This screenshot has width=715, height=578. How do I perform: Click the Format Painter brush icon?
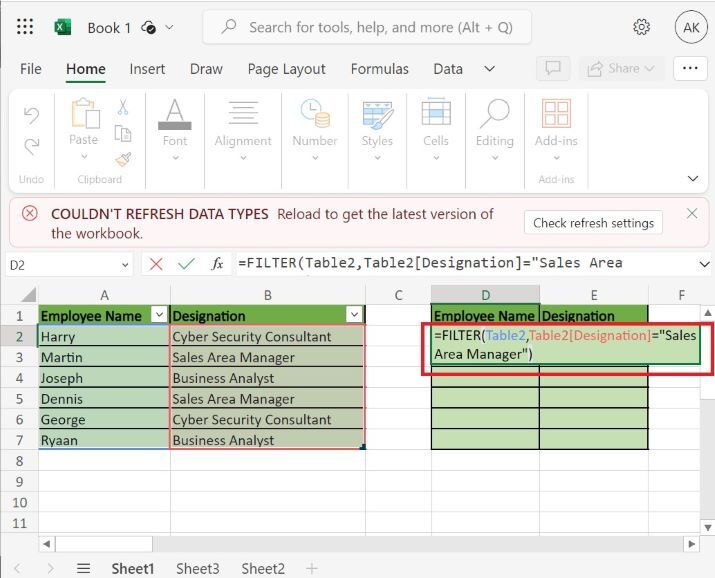pyautogui.click(x=123, y=159)
